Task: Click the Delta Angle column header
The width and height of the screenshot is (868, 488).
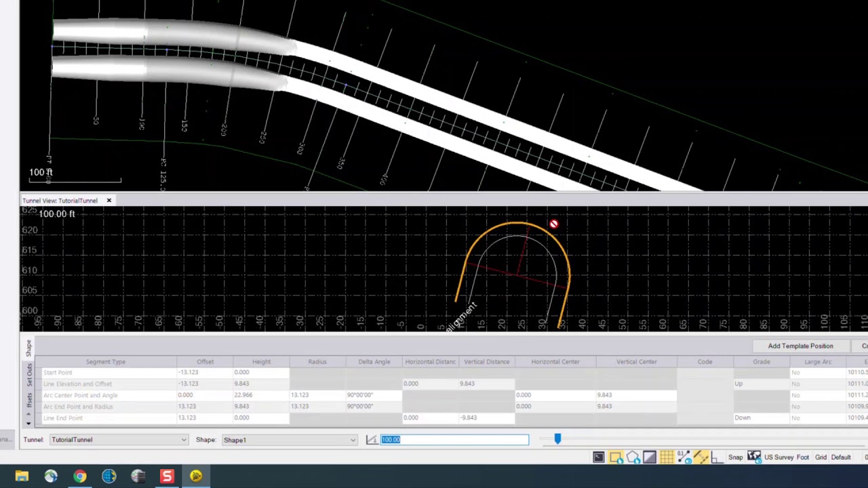Action: coord(374,362)
